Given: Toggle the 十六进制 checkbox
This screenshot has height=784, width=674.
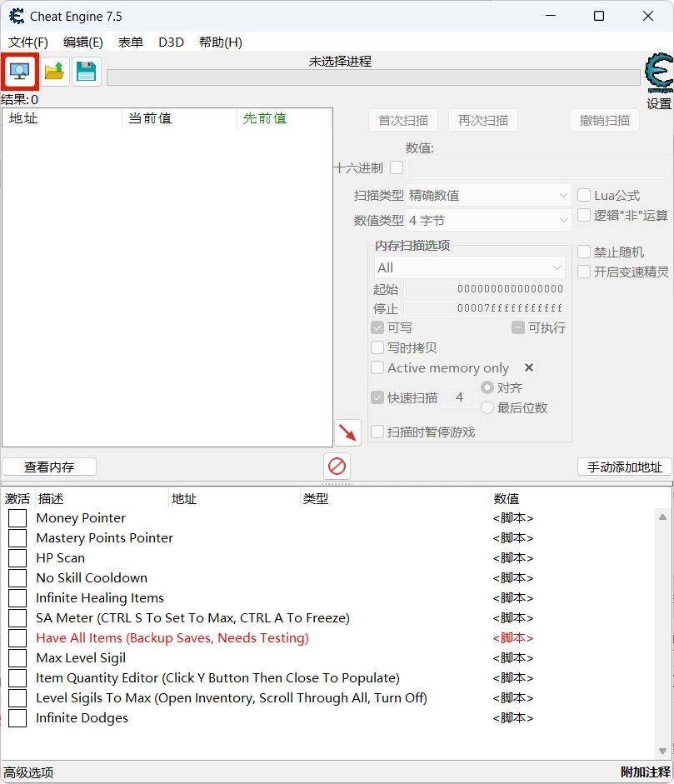Looking at the screenshot, I should click(x=397, y=167).
